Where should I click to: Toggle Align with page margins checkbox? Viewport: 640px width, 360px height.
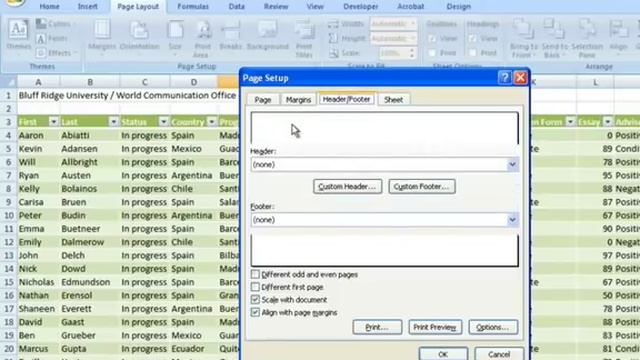(x=255, y=312)
